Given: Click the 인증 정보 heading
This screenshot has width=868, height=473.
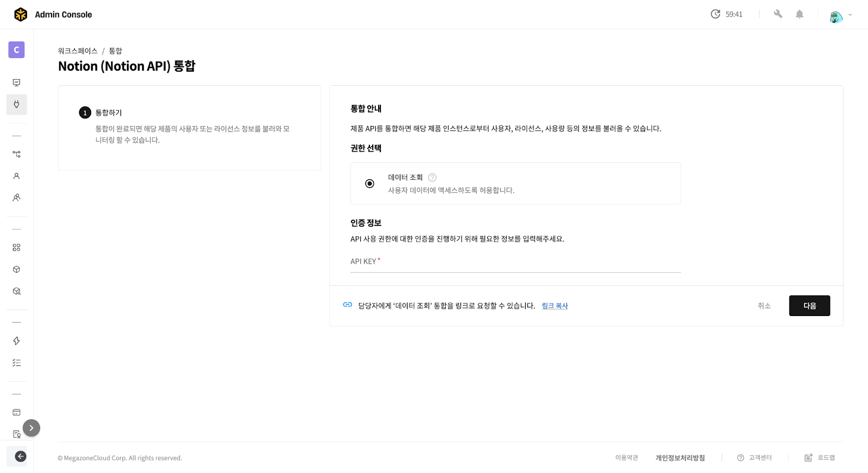Looking at the screenshot, I should (x=366, y=223).
